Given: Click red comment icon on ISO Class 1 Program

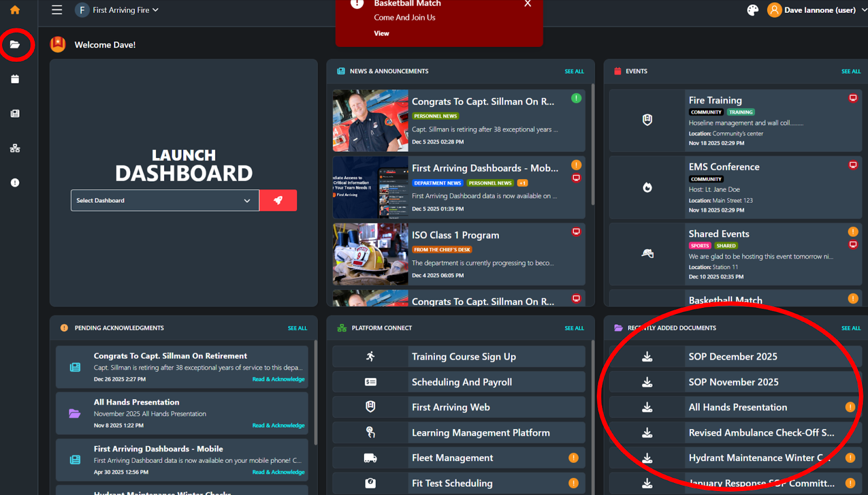Looking at the screenshot, I should tap(576, 232).
